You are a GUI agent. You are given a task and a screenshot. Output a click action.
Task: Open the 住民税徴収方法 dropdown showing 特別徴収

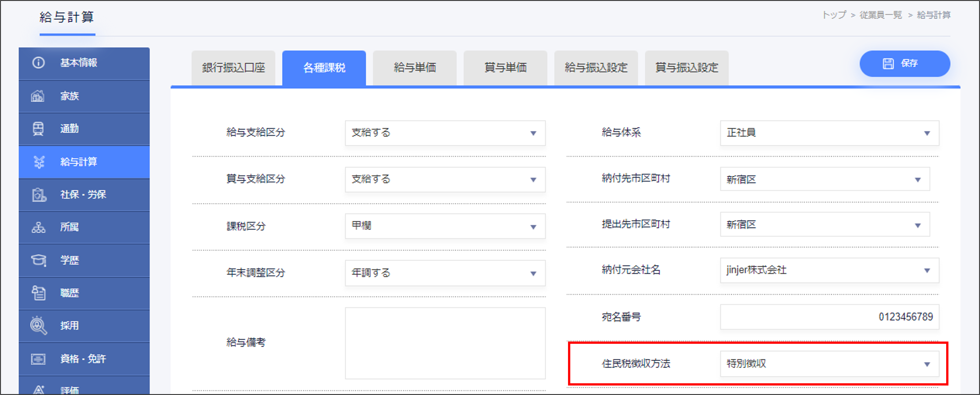click(830, 364)
